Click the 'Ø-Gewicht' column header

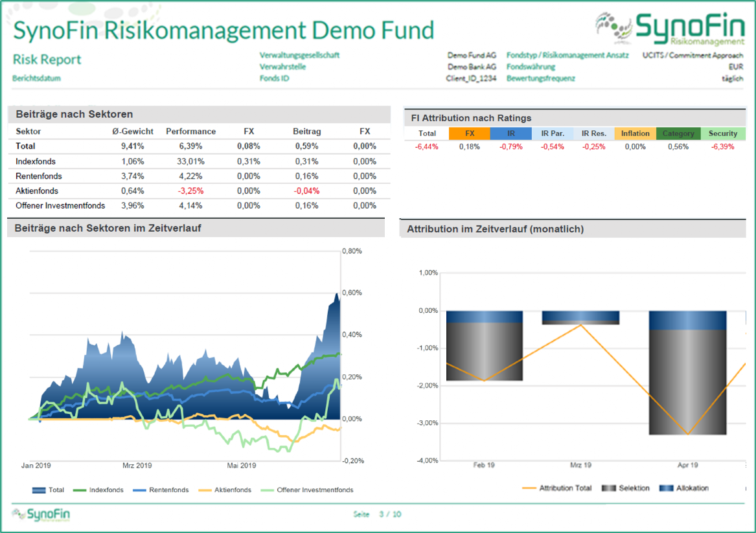tap(133, 131)
